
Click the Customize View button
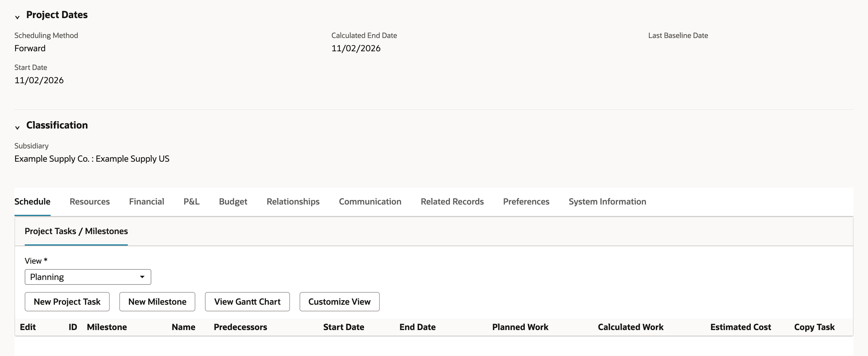[339, 302]
